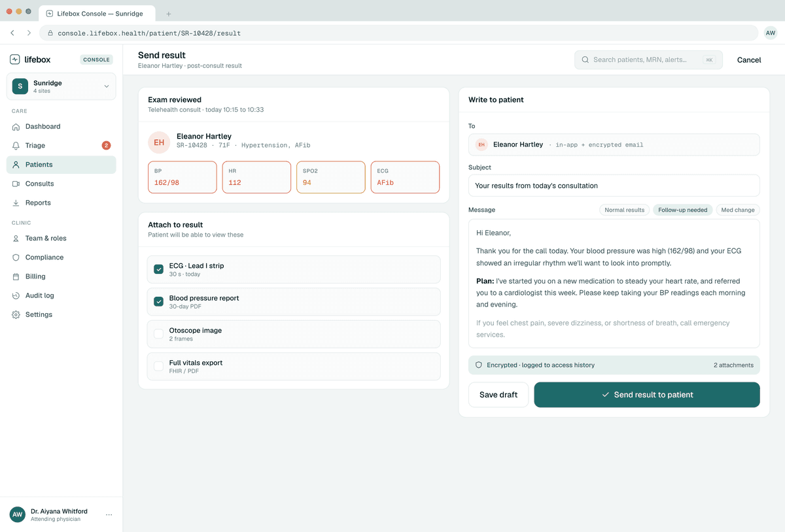
Task: Click the CONSOLE badge next to lifebox
Action: (x=97, y=59)
